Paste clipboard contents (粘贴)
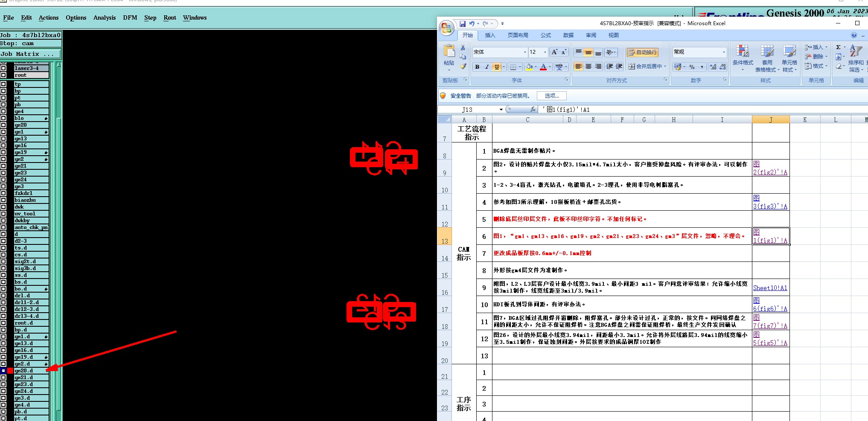Viewport: 868px width, 421px height. click(449, 58)
